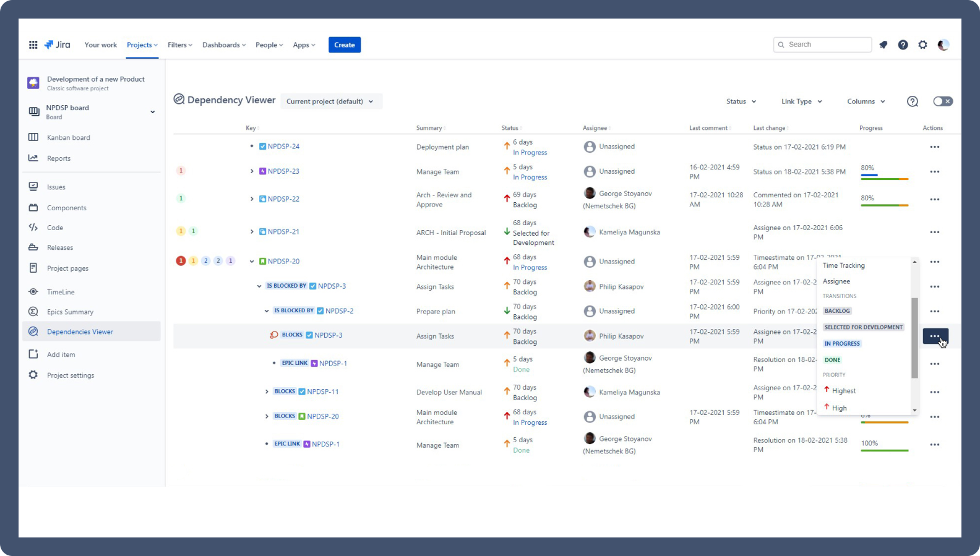Viewport: 980px width, 556px height.
Task: Open the Kanban board sidebar icon
Action: pos(33,137)
